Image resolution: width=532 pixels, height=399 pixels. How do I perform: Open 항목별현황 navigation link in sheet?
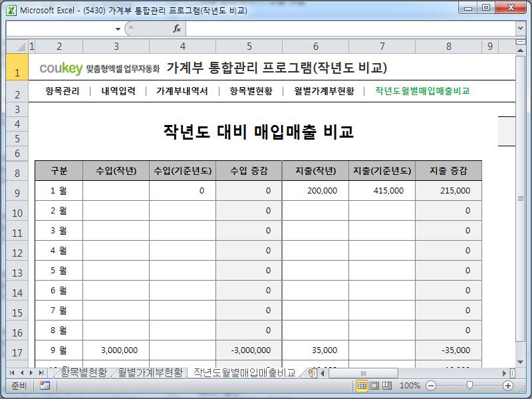[251, 91]
